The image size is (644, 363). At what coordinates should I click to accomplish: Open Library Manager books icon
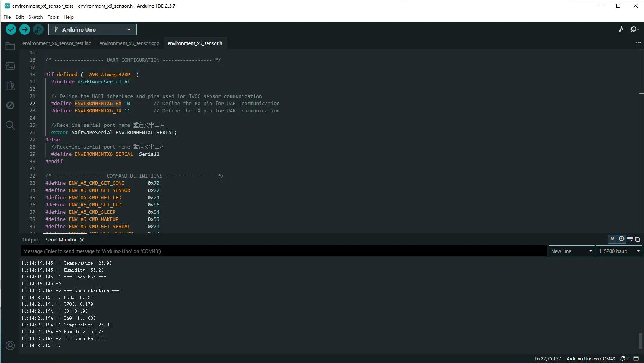(x=10, y=86)
